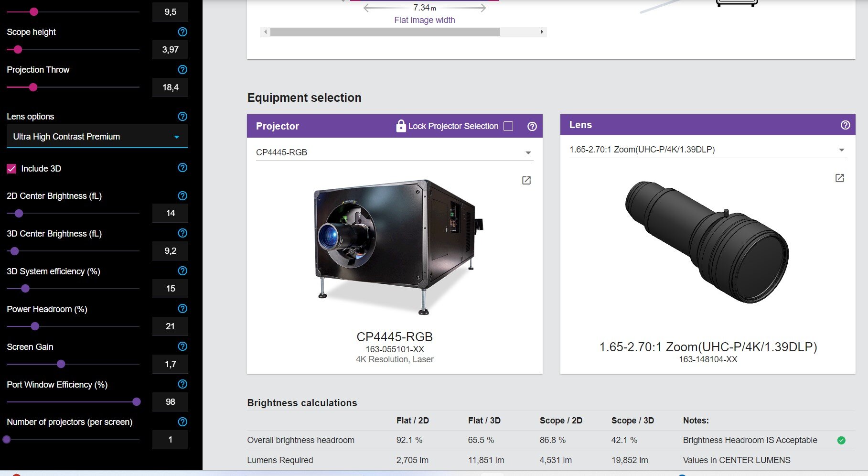868x476 pixels.
Task: Click the 2D Center Brightness value field
Action: (x=170, y=213)
